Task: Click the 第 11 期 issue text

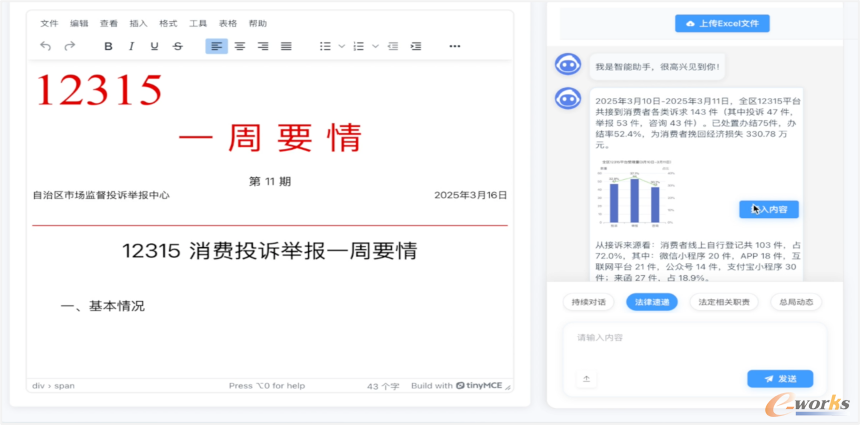Action: [270, 182]
